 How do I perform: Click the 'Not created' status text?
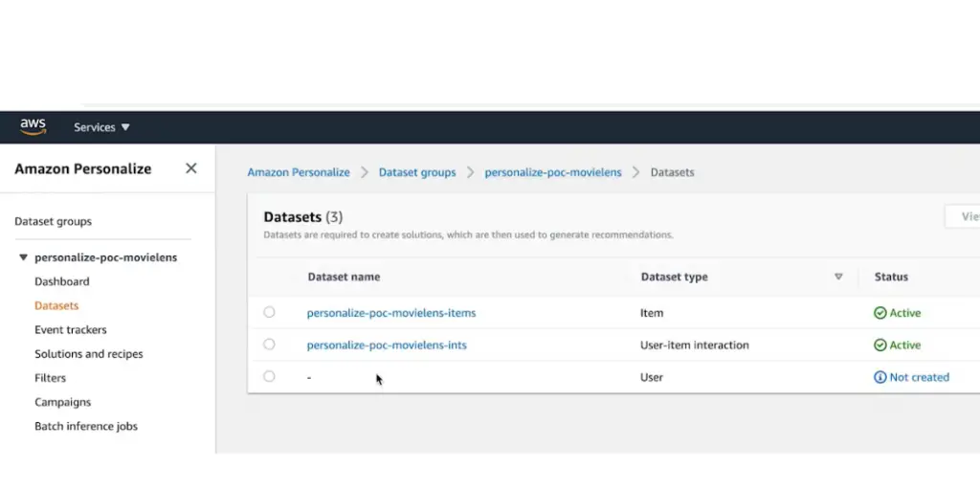[x=920, y=377]
